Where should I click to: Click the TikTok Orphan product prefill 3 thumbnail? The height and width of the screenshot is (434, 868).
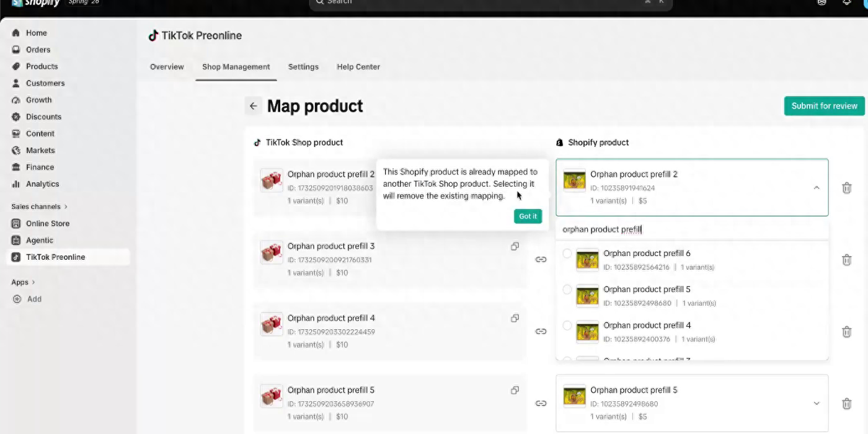coord(272,252)
